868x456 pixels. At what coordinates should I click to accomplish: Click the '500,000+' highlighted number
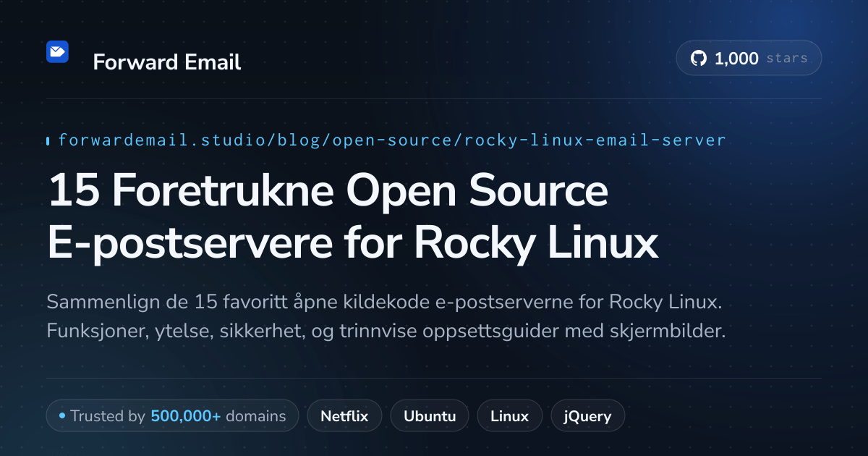[x=186, y=416]
